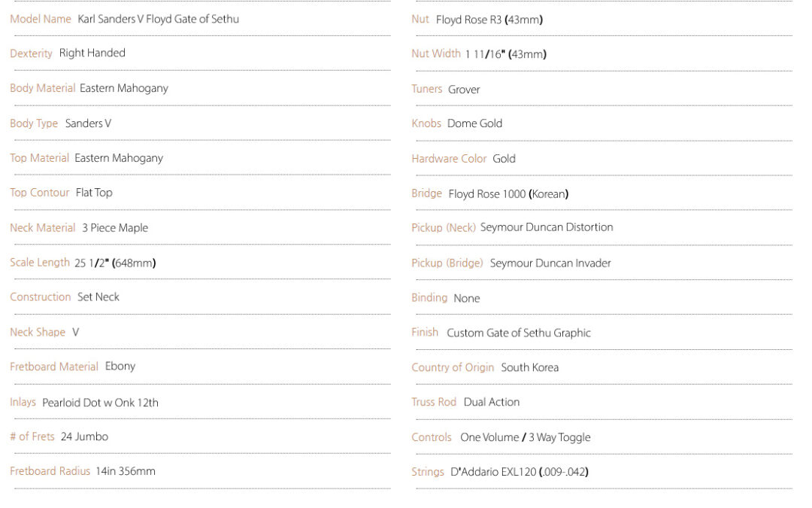
Task: Click the Fretboard Radius label
Action: 50,471
